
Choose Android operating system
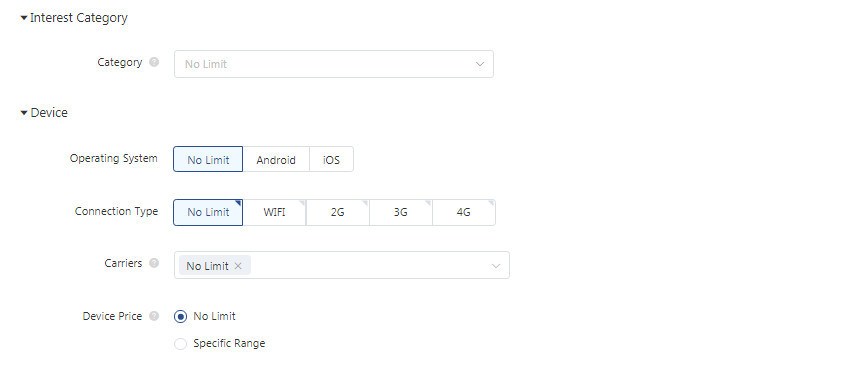click(x=276, y=160)
